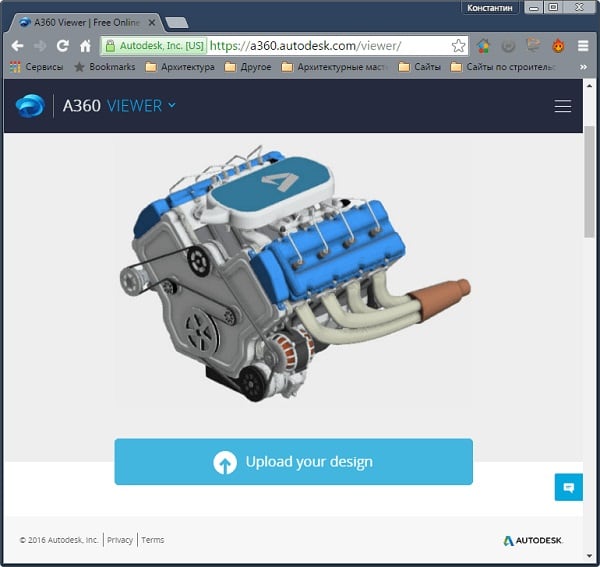Open the colorful house extension icon
Screen dimensions: 600x567
point(483,46)
